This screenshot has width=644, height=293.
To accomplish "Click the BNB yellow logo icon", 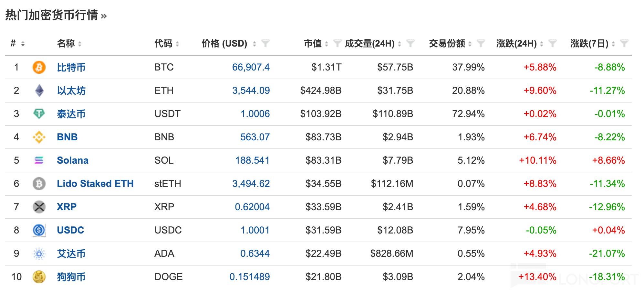I will 39,137.
